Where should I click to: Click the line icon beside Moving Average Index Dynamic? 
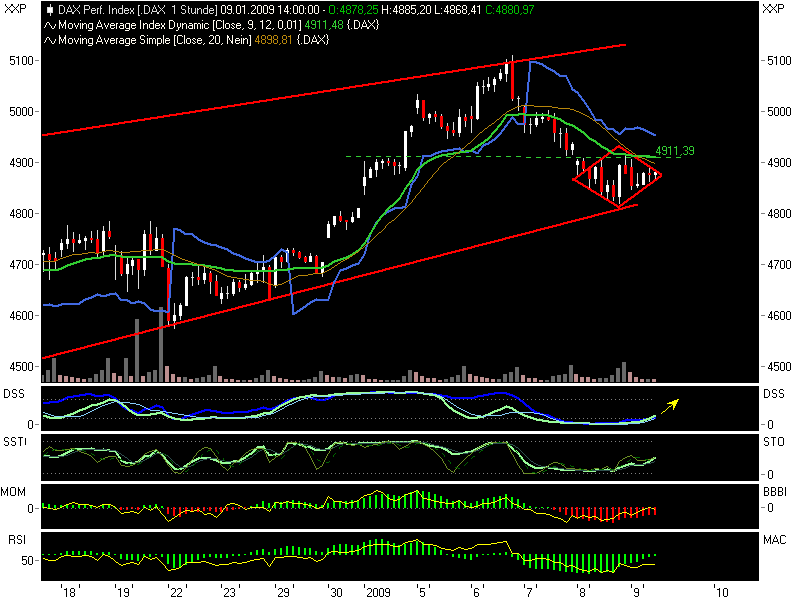coord(50,24)
